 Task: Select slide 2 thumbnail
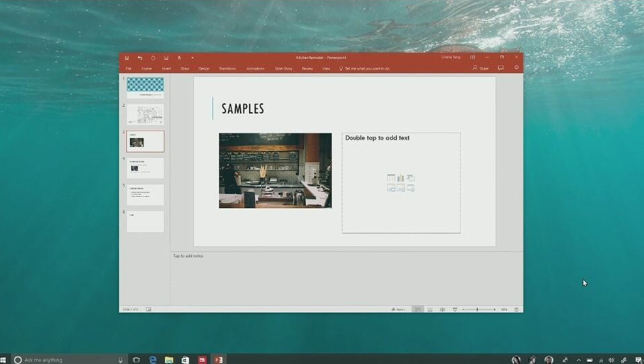coord(145,115)
